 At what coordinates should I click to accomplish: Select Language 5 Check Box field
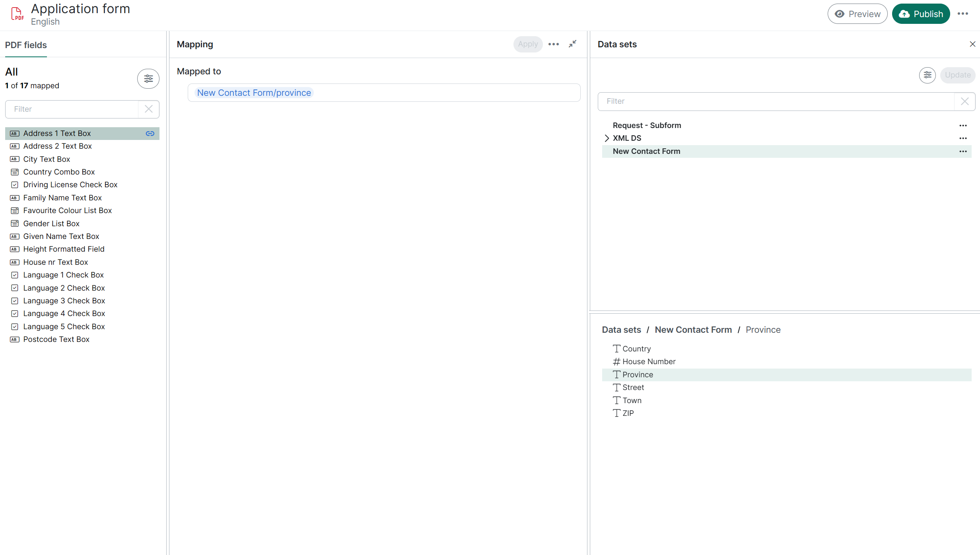(64, 327)
